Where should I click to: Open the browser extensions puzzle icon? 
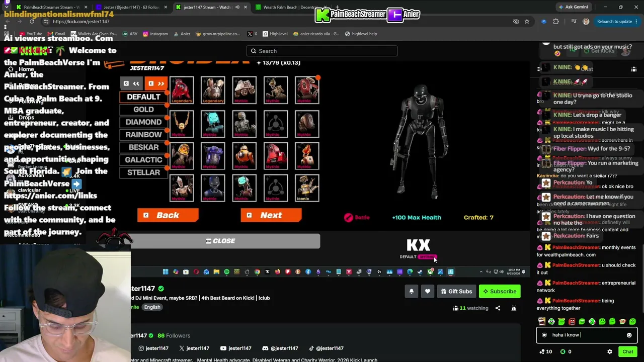tap(556, 22)
